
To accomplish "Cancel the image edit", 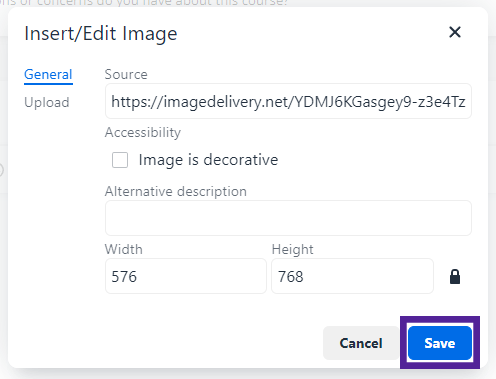I will [361, 343].
